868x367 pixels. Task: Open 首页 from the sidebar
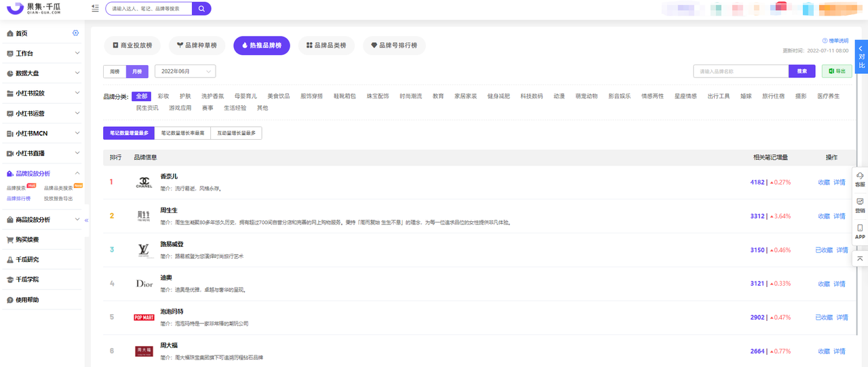click(22, 33)
